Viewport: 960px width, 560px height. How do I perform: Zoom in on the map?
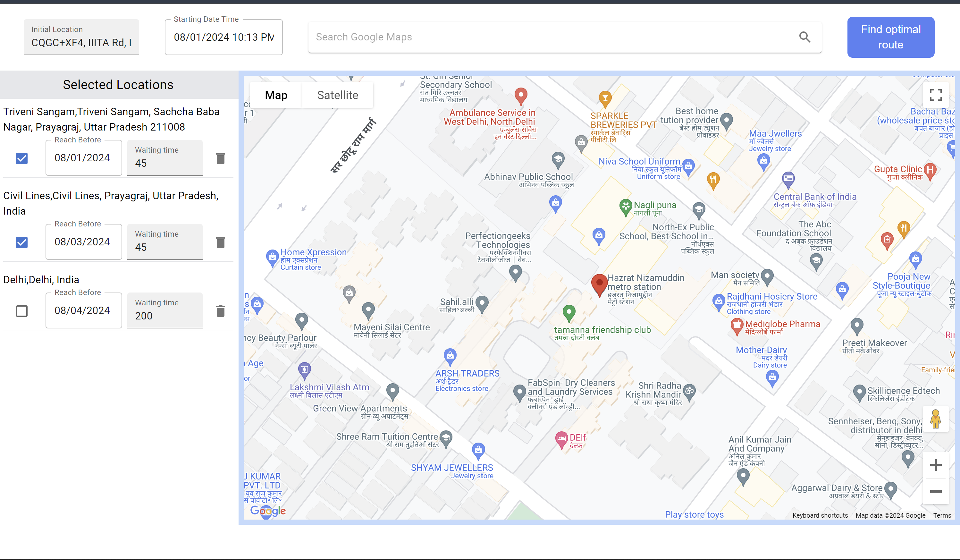click(935, 465)
